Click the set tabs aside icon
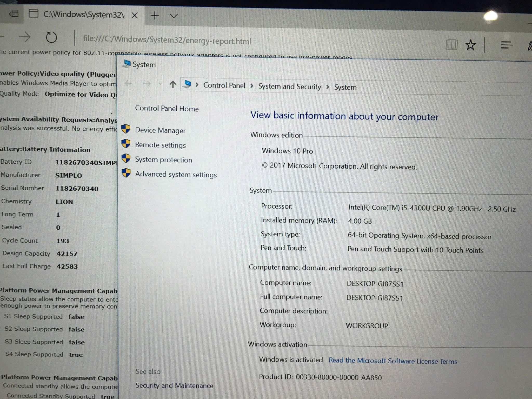Viewport: 532px width, 399px height. [14, 14]
